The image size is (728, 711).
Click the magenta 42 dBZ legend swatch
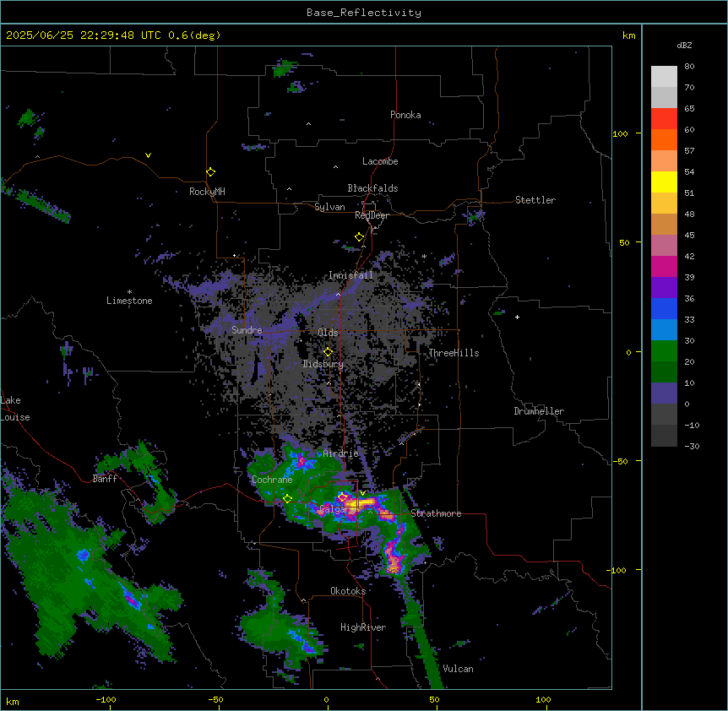(x=664, y=266)
